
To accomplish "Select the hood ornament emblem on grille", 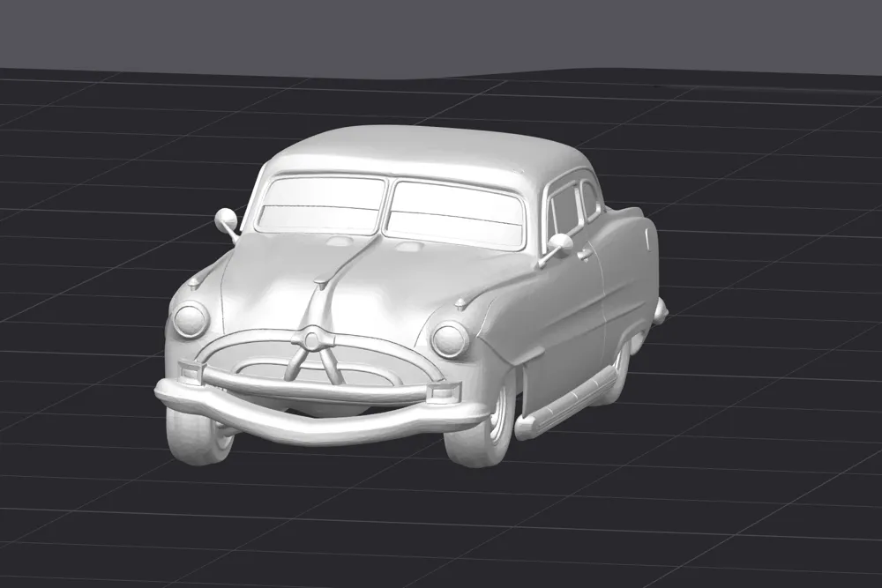I will (311, 339).
